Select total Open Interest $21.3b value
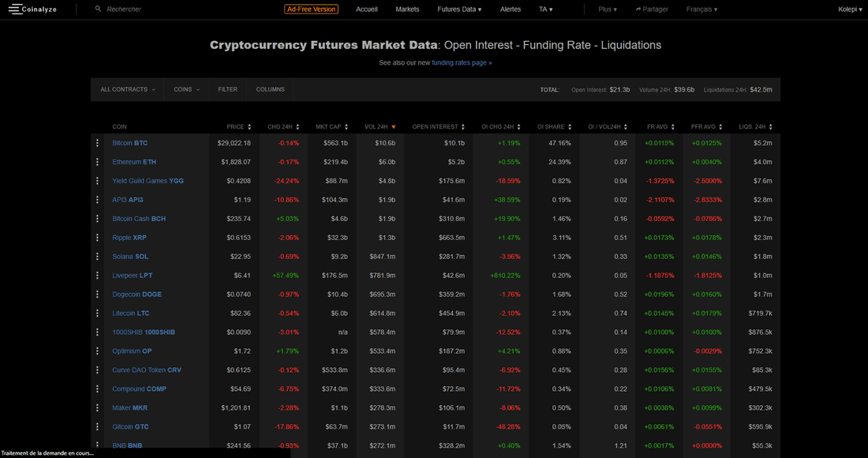The width and height of the screenshot is (868, 458). coord(619,89)
